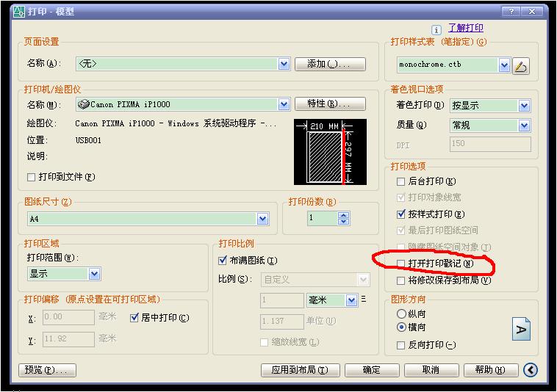
Task: Click the 添加 button
Action: 330,64
